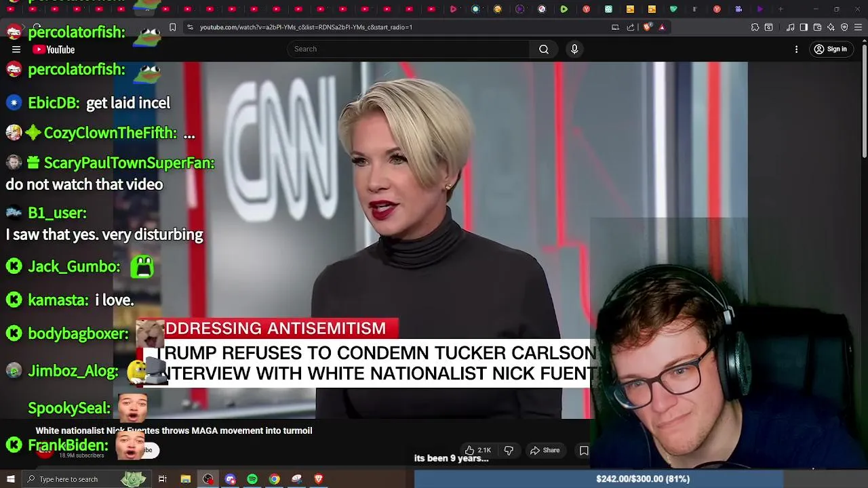This screenshot has height=488, width=868.
Task: Open the Leo AI sparkle icon
Action: 831,27
